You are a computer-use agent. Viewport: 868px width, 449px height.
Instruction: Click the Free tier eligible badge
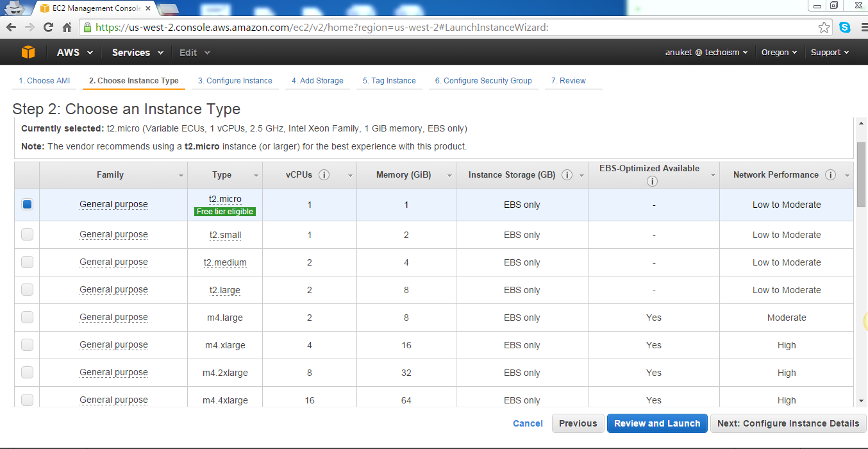[225, 212]
